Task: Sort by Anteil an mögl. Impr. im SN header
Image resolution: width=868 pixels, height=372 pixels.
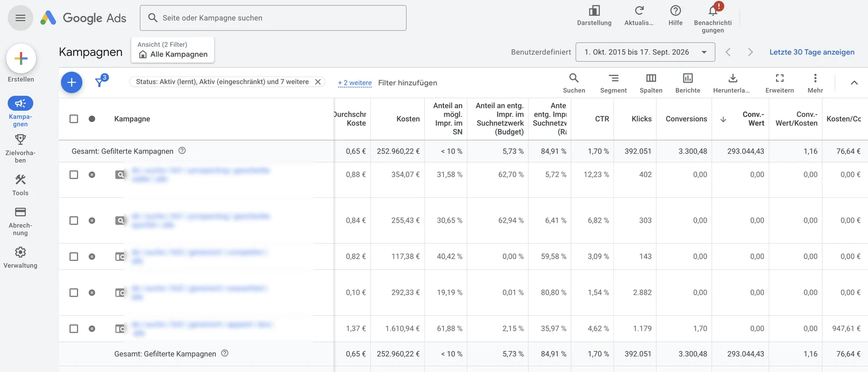Action: 448,119
